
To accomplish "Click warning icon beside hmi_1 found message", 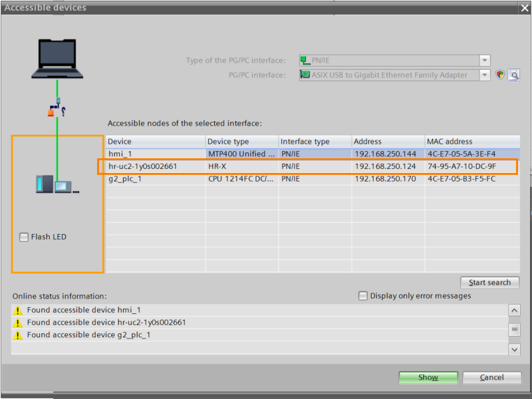I will pos(17,310).
